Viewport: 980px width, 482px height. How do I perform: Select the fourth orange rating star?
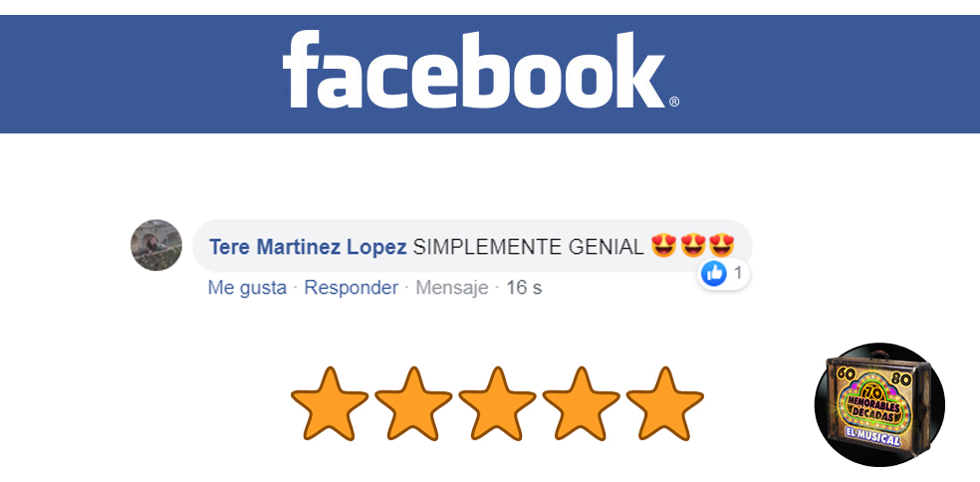click(581, 404)
